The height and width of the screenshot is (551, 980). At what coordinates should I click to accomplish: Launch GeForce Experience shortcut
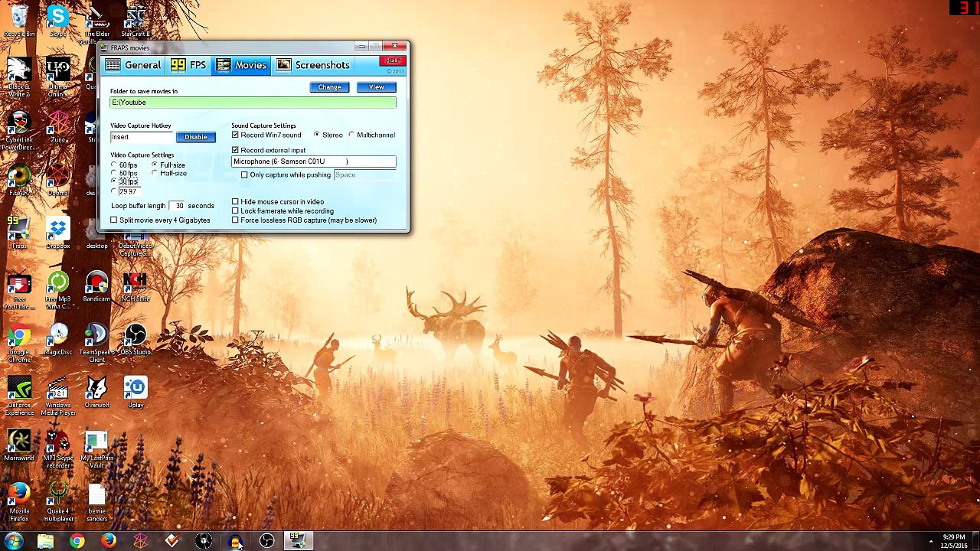point(19,396)
